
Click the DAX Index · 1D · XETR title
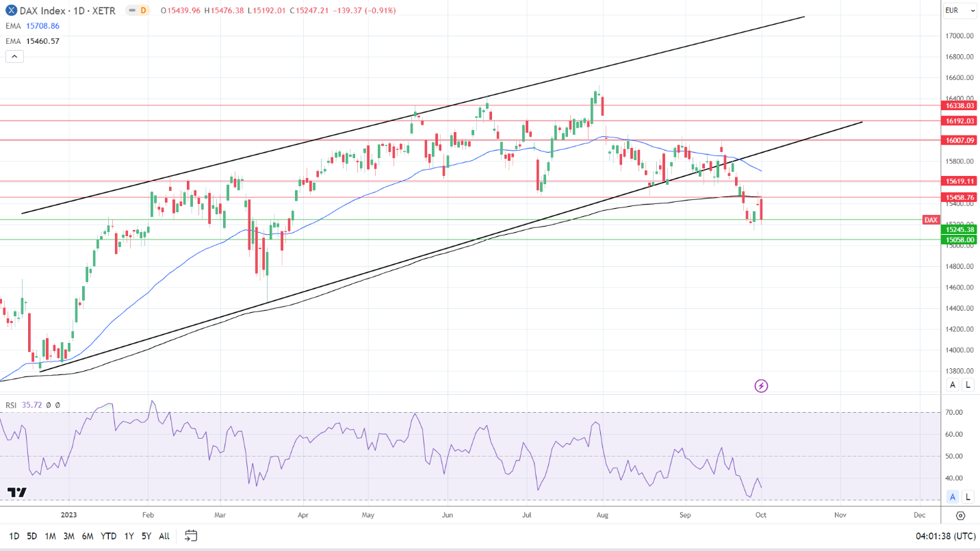click(x=68, y=11)
